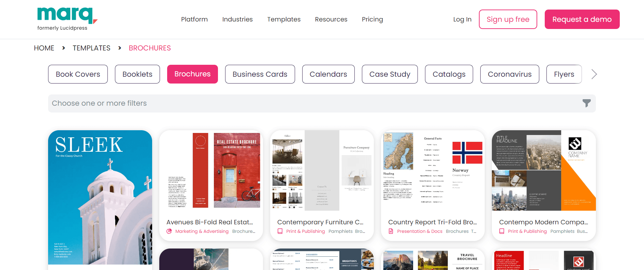This screenshot has width=644, height=270.
Task: Click the Presentation & Docs tag
Action: 420,231
